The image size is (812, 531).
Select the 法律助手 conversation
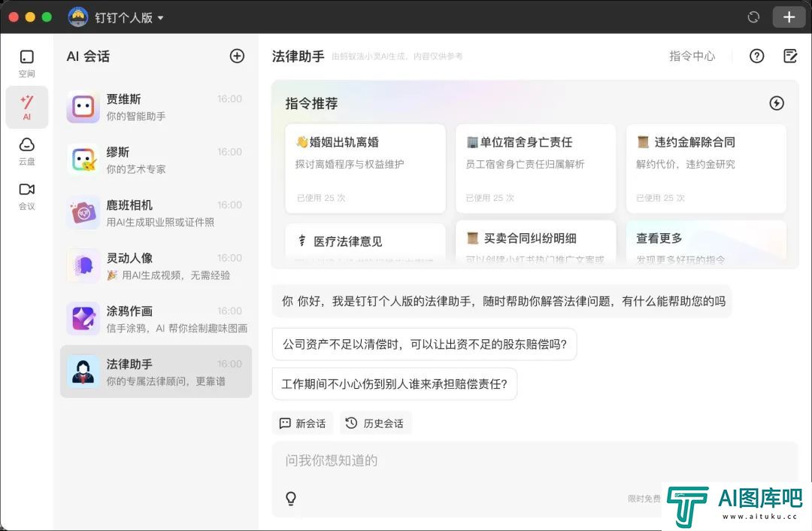pyautogui.click(x=156, y=372)
